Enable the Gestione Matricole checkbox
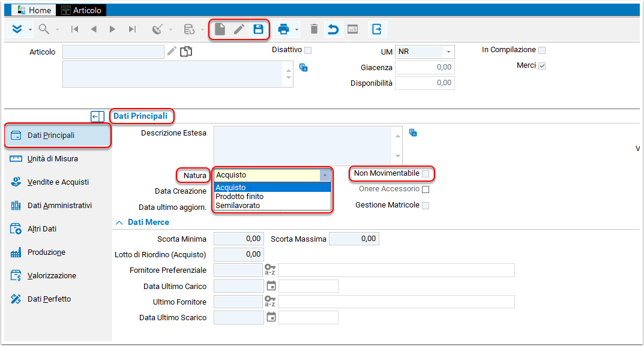The height and width of the screenshot is (346, 644). click(x=426, y=205)
